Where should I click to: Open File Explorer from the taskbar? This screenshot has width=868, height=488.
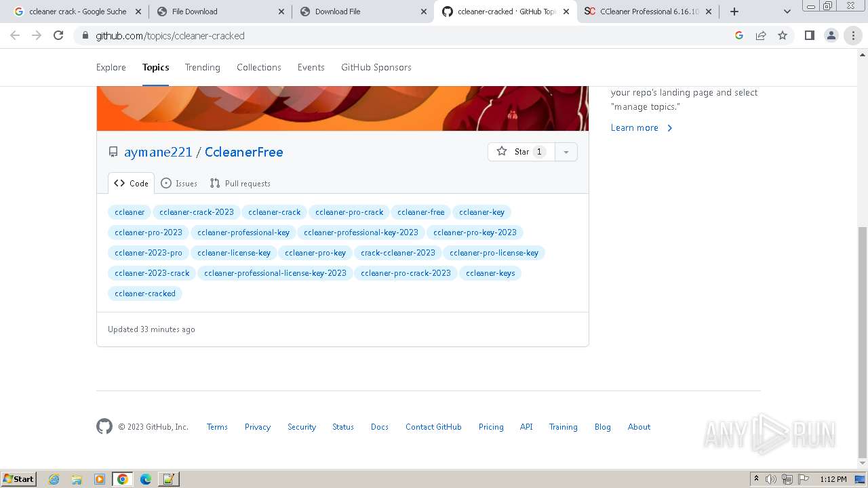[x=77, y=479]
